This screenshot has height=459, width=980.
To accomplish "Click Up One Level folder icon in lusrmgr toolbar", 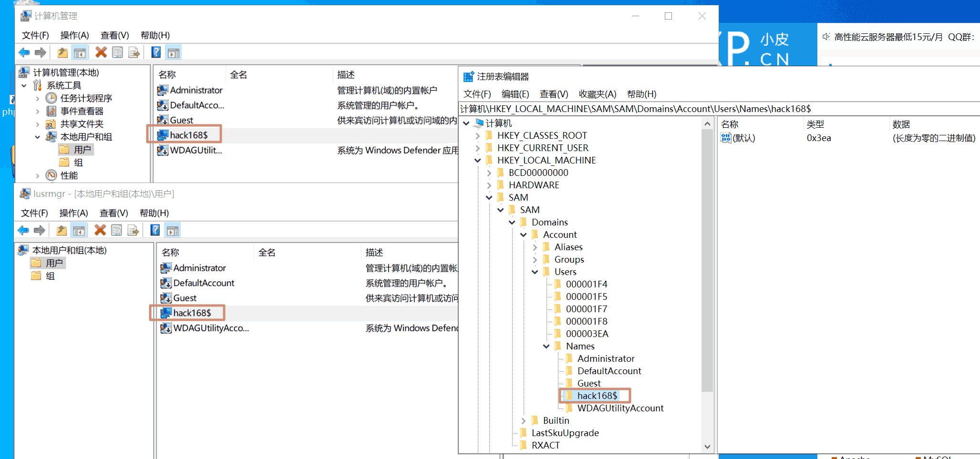I will point(62,231).
